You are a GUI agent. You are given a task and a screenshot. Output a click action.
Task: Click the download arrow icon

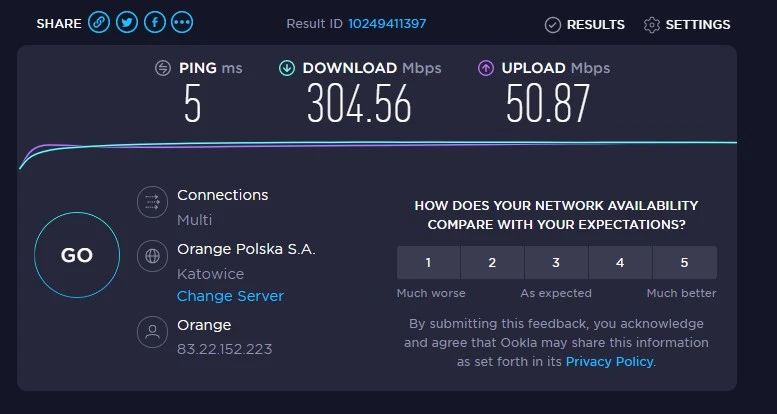287,68
